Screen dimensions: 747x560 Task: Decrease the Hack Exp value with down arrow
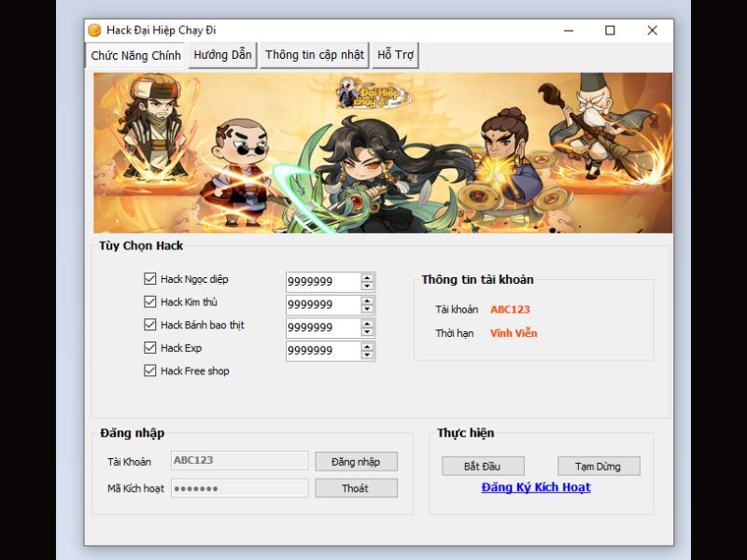367,355
